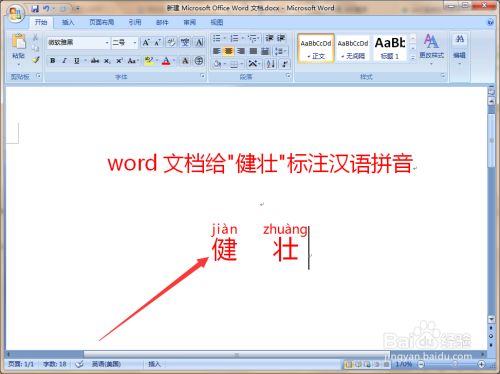Expand the Paste options arrow
Viewport: 500px width, 374px height.
click(x=19, y=64)
